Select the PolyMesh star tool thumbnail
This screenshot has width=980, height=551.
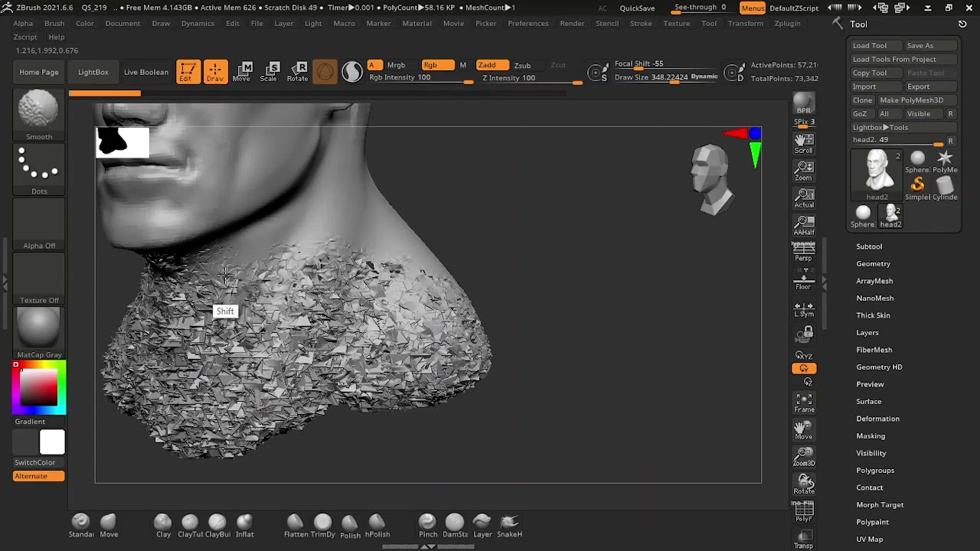[945, 160]
